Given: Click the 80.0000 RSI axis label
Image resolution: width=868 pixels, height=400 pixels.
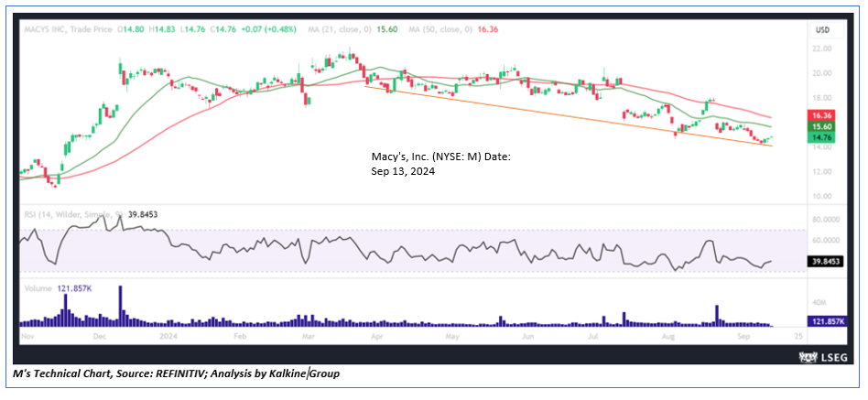Looking at the screenshot, I should (x=828, y=220).
